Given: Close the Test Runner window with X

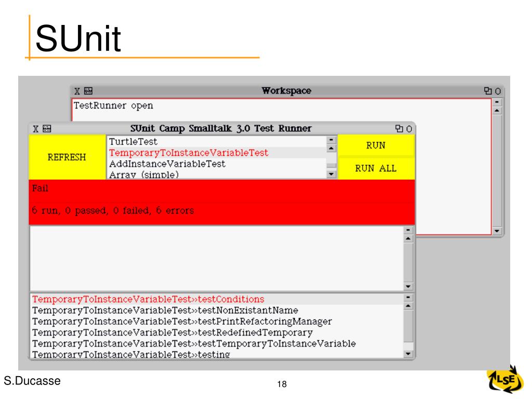Looking at the screenshot, I should click(x=36, y=129).
